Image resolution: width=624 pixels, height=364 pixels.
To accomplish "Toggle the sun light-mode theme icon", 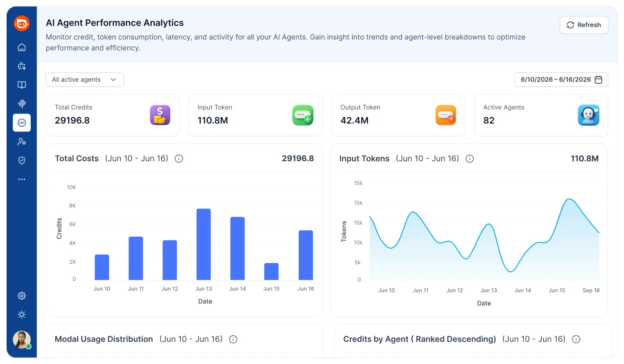I will (22, 315).
